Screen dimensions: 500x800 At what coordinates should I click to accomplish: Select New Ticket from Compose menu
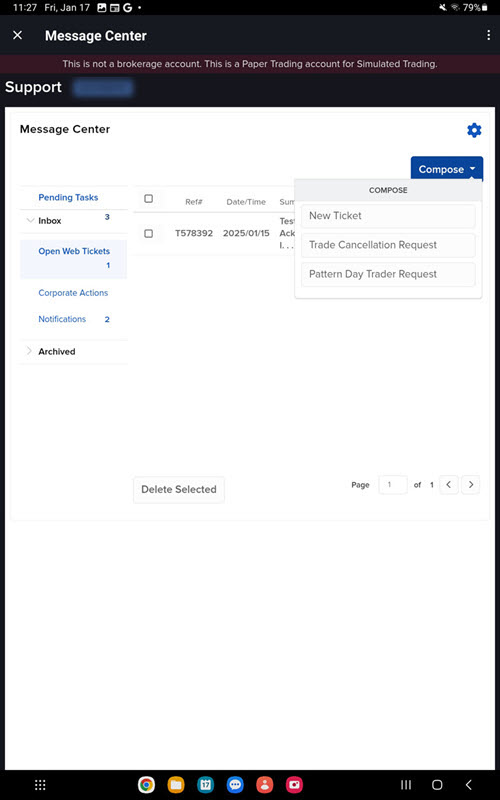[388, 216]
